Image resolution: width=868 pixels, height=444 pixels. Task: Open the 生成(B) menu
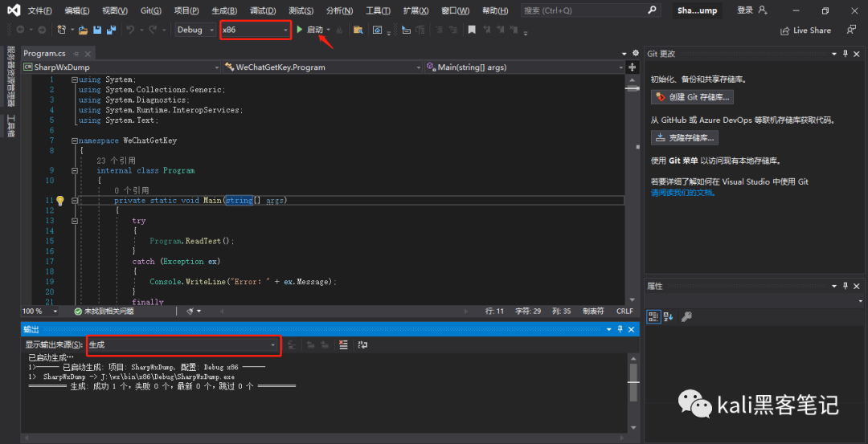[224, 11]
